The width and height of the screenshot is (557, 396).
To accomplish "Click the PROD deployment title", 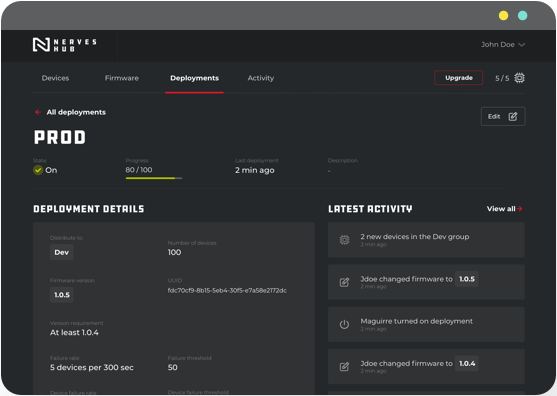I will (60, 137).
